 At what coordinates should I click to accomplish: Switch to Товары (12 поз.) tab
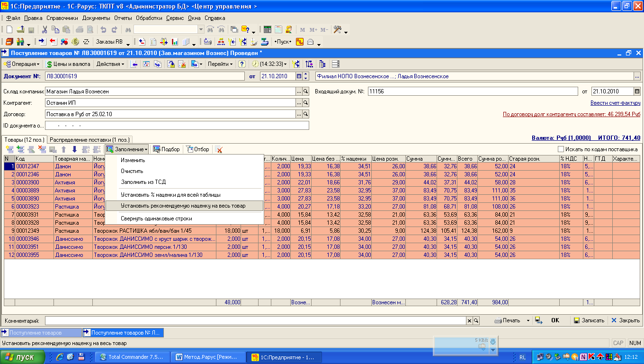pos(24,139)
